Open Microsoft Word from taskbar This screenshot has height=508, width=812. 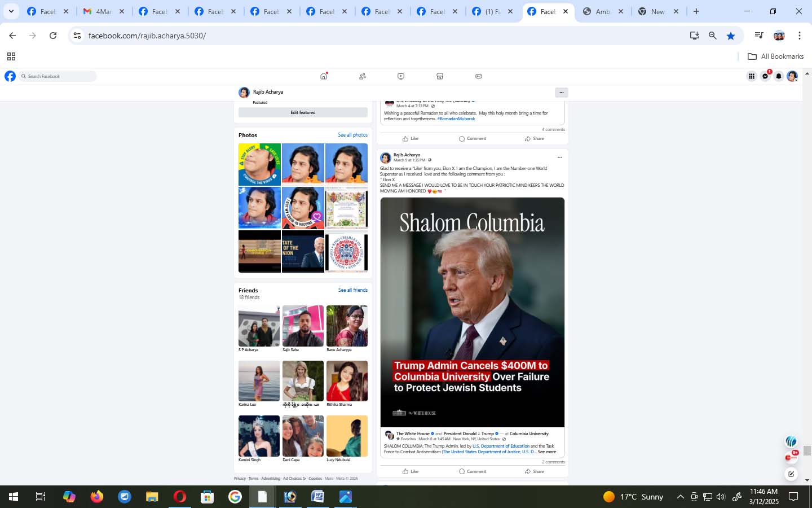tap(317, 497)
